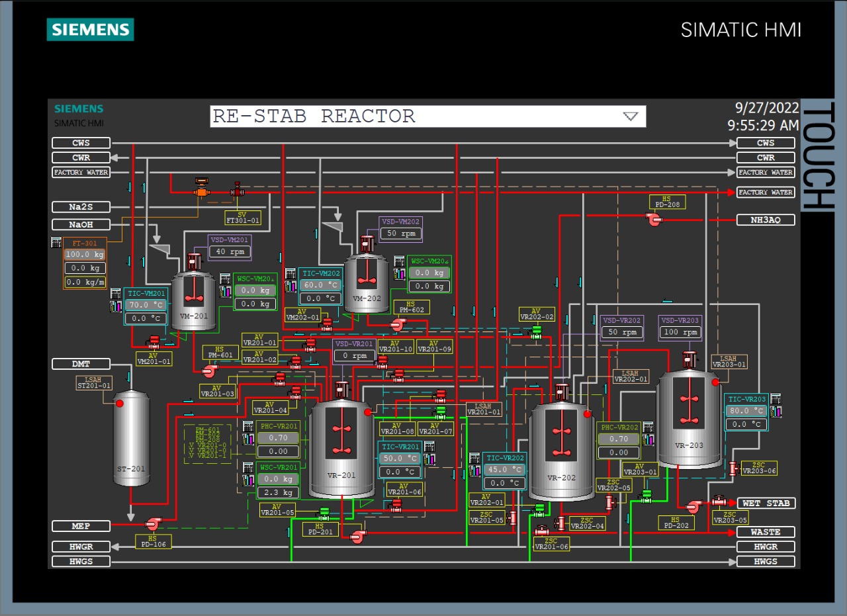Click the NaOH navigation button
The image size is (847, 616).
(x=81, y=224)
